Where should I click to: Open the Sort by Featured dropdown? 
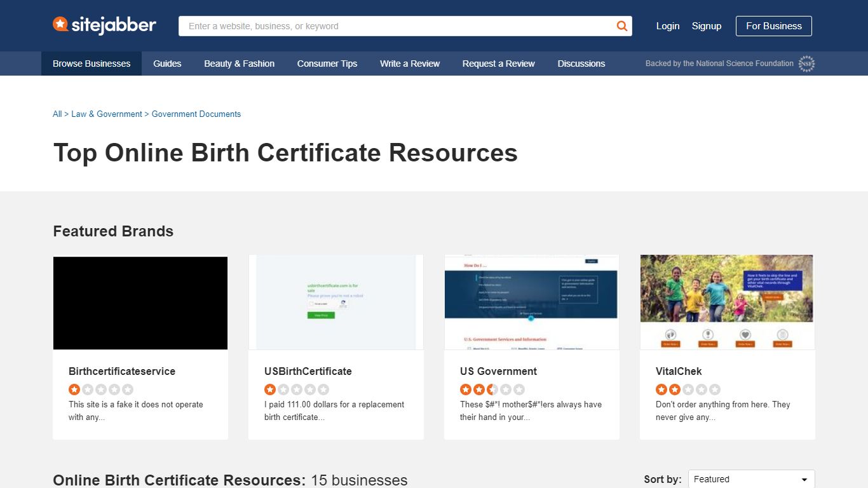(x=751, y=479)
